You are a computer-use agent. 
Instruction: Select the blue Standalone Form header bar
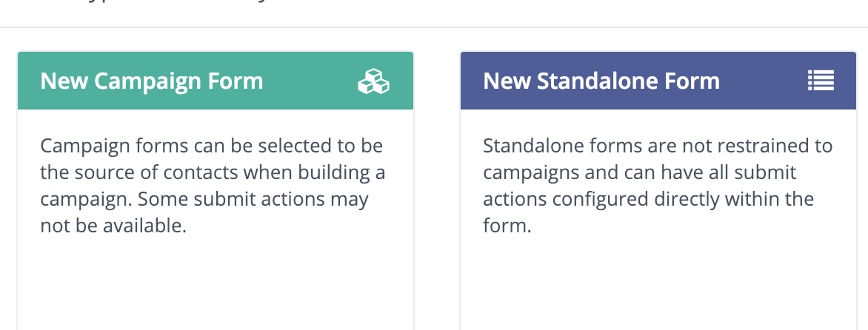click(658, 81)
